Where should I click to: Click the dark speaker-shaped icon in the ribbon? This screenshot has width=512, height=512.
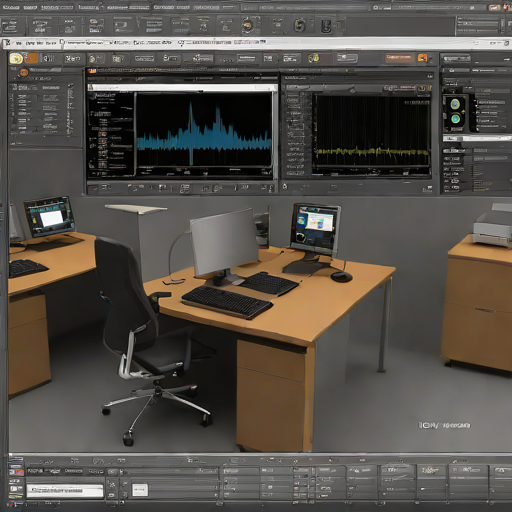click(x=326, y=26)
